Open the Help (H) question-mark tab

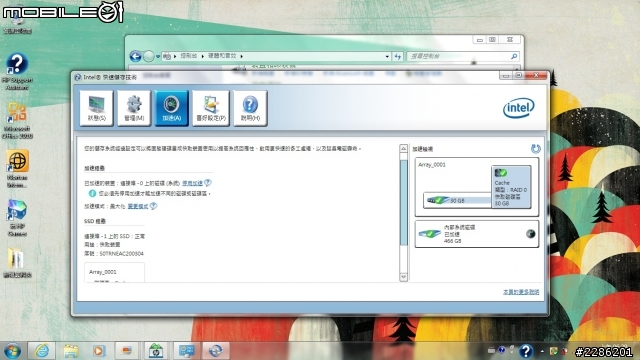(x=250, y=108)
